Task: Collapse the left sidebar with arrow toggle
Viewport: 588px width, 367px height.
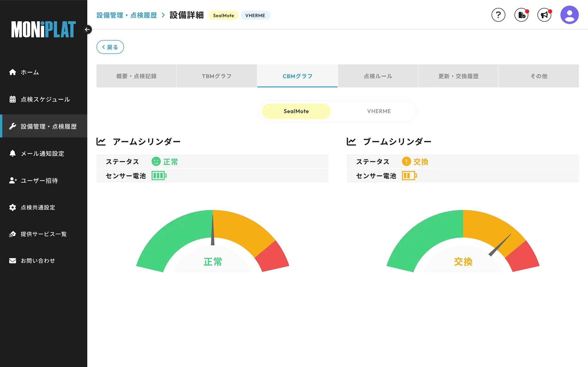Action: 87,30
